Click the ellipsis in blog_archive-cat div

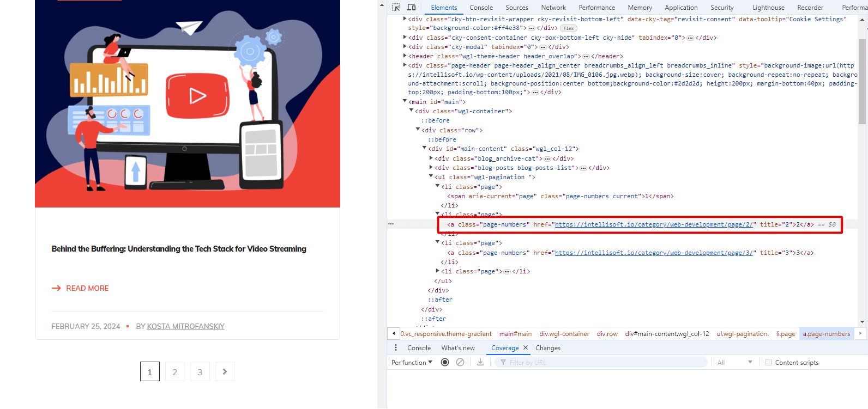547,159
